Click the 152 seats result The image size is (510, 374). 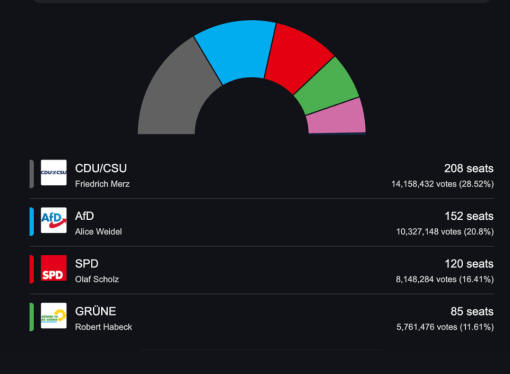coord(469,216)
